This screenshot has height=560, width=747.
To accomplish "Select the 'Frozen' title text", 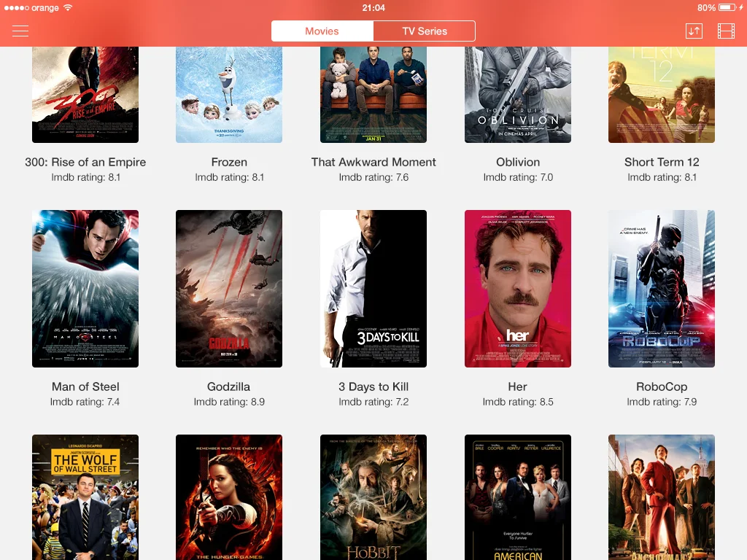I will click(229, 162).
